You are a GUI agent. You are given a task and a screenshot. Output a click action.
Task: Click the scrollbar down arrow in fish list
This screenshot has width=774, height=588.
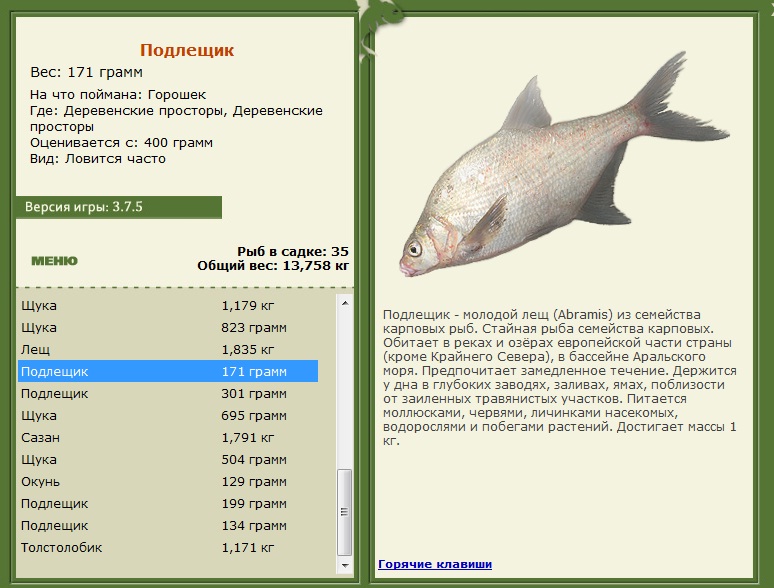click(345, 565)
